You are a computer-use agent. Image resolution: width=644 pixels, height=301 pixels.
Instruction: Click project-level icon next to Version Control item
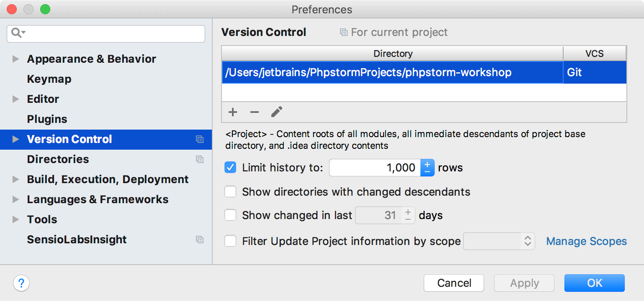point(200,139)
